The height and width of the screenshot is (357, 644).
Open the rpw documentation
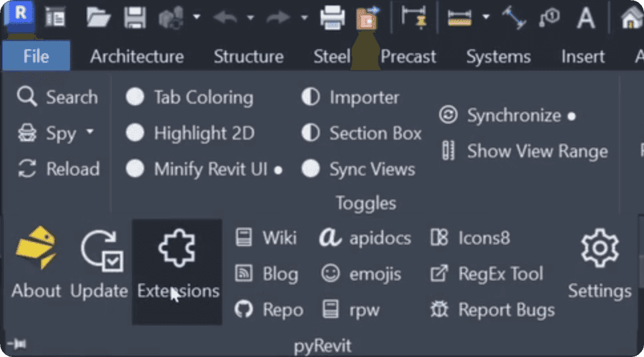tap(351, 309)
